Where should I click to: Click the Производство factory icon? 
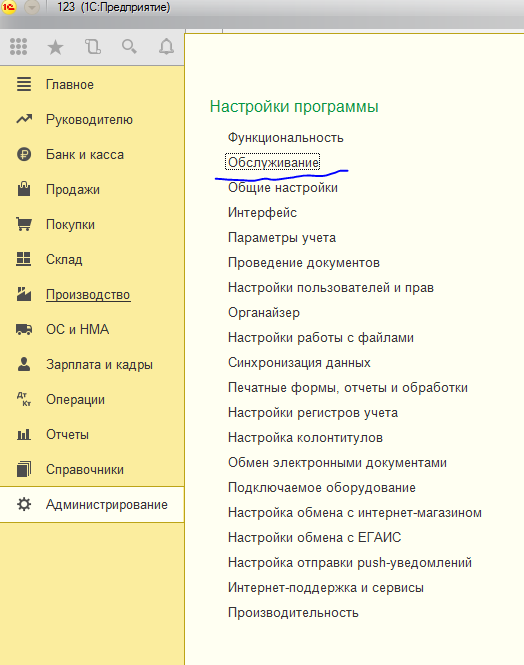click(24, 293)
